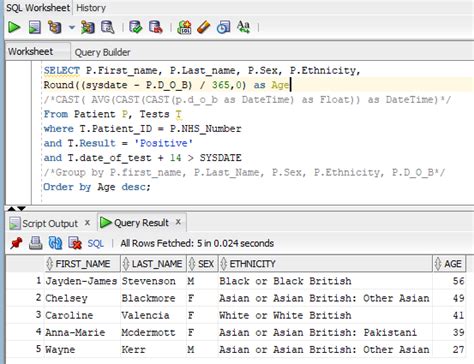Click the 'Positive' string literal in editor
This screenshot has width=474, height=364.
click(164, 143)
